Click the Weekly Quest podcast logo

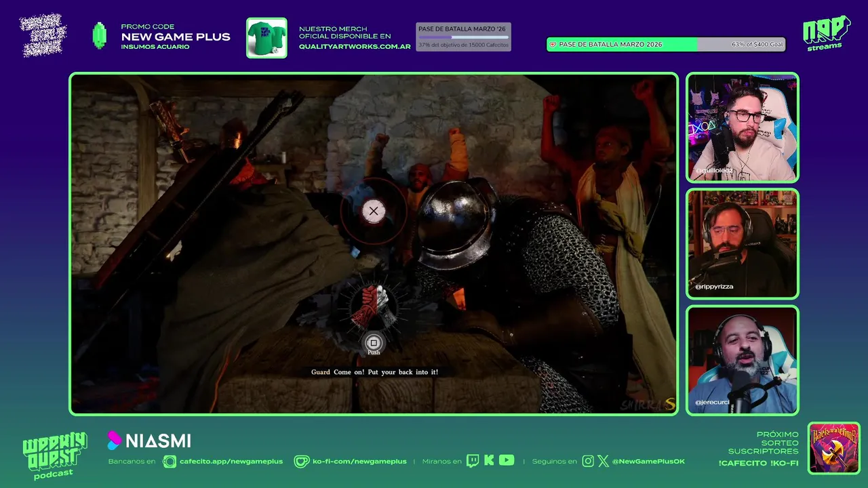click(54, 455)
